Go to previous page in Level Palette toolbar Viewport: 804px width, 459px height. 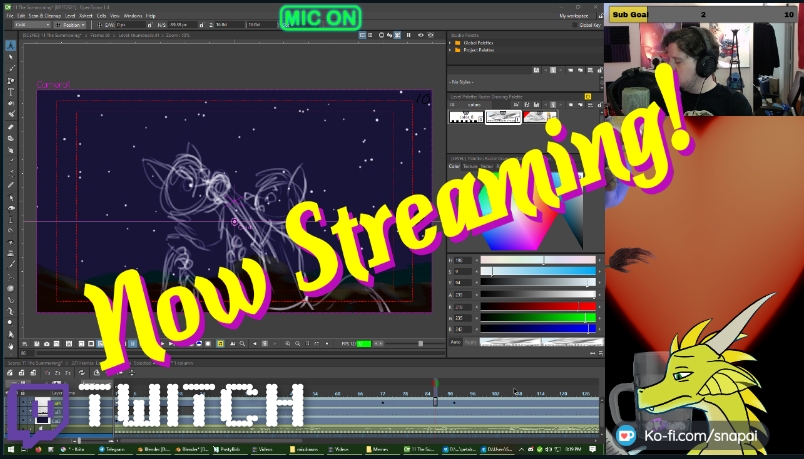click(x=546, y=105)
